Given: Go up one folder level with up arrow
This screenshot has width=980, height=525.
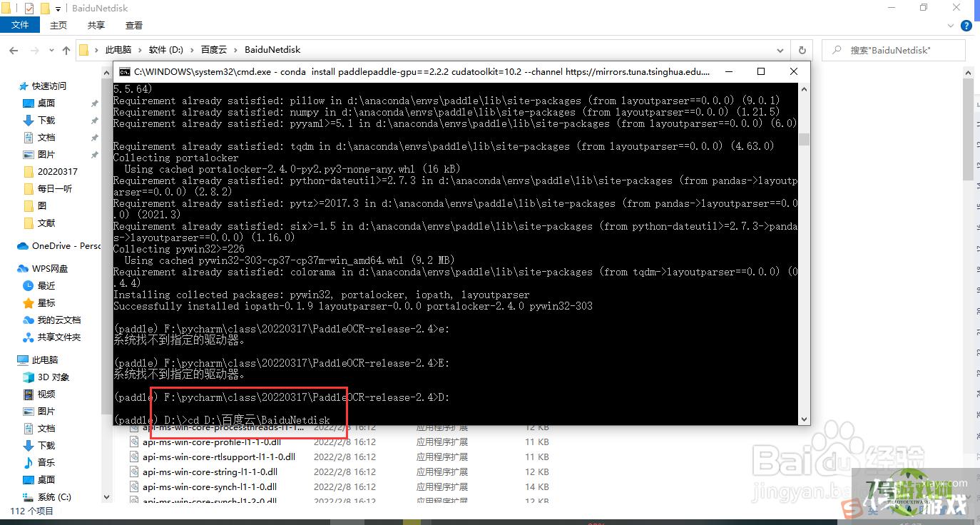Looking at the screenshot, I should click(66, 50).
